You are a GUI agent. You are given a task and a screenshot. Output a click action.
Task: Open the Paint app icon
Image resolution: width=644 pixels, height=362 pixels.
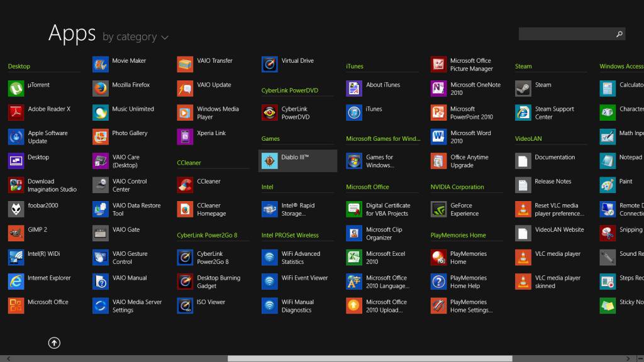[x=608, y=185]
